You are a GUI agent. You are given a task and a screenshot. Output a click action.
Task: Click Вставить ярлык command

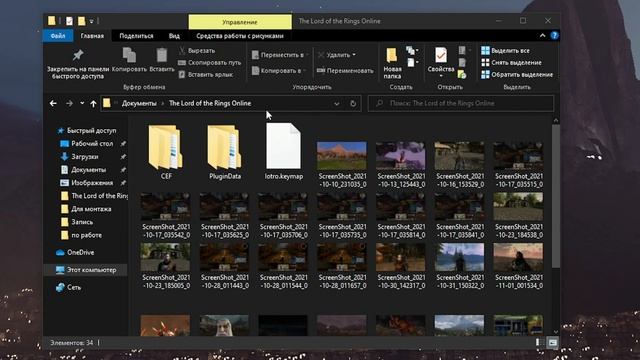[x=206, y=74]
